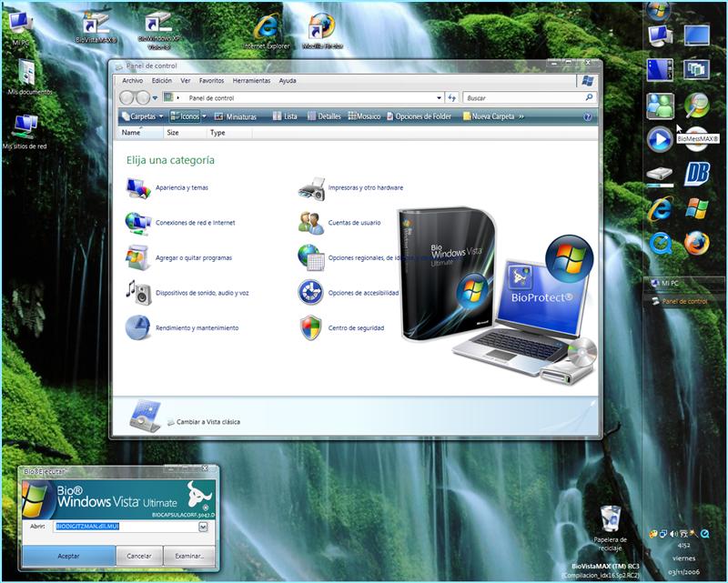Open Internet Explorer dock icon
The height and width of the screenshot is (583, 728).
[x=662, y=209]
